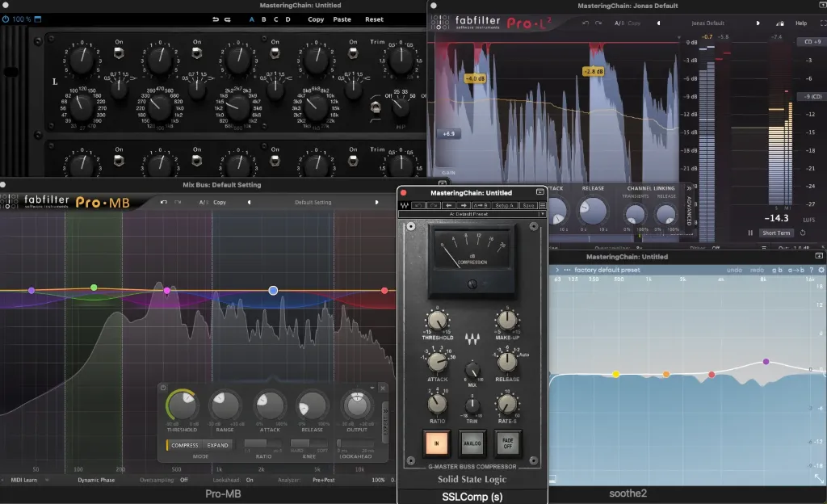Image resolution: width=827 pixels, height=504 pixels.
Task: Click the redo arrow in the EQ plugin toolbar
Action: 227,19
